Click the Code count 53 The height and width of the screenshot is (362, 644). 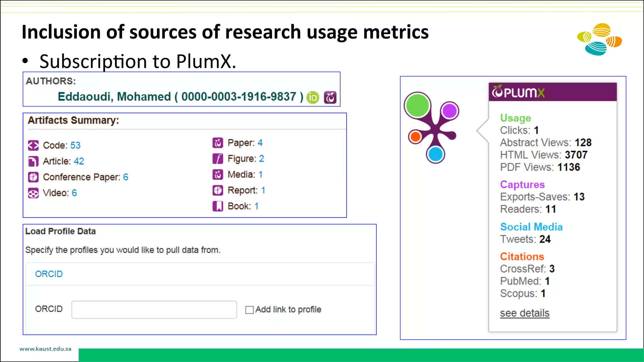click(75, 145)
